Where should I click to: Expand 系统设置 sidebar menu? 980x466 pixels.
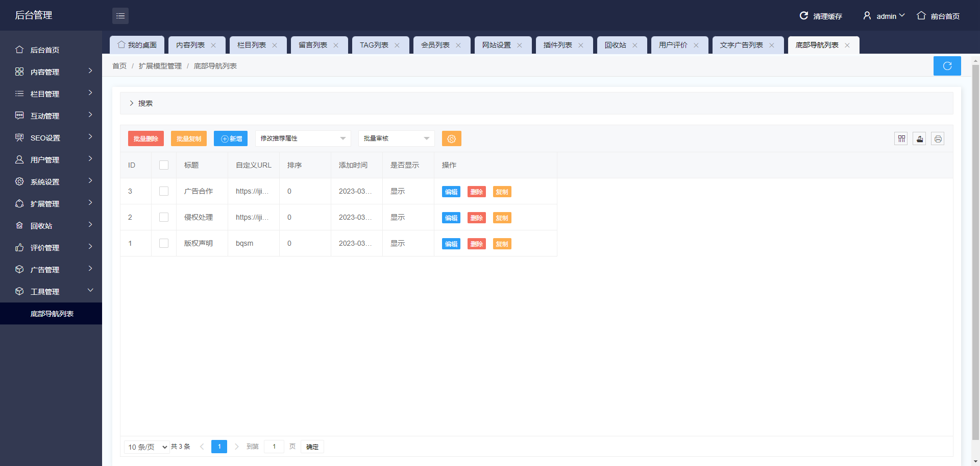(x=51, y=181)
